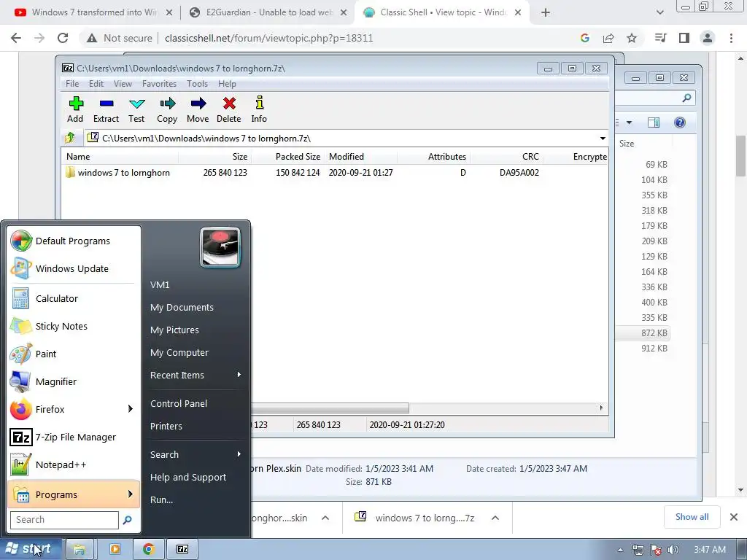Open Sticky Notes from start menu
This screenshot has width=747, height=560.
(x=74, y=326)
